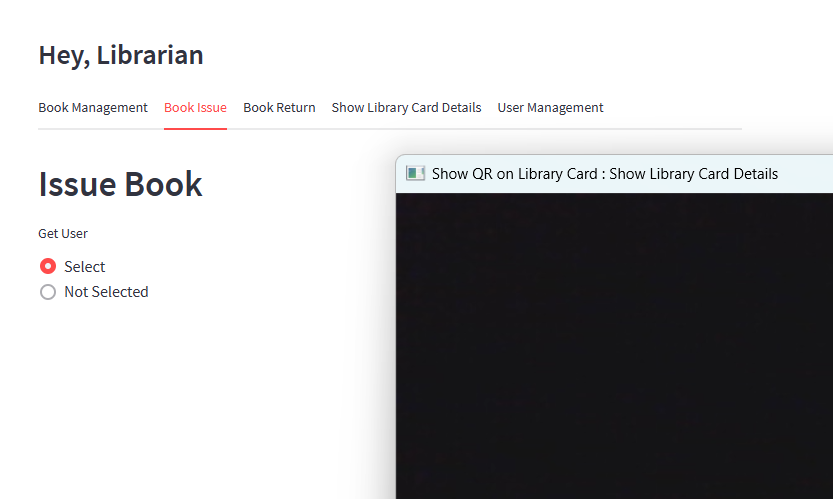Click the Get User label
Screen dimensions: 833x499
63,233
